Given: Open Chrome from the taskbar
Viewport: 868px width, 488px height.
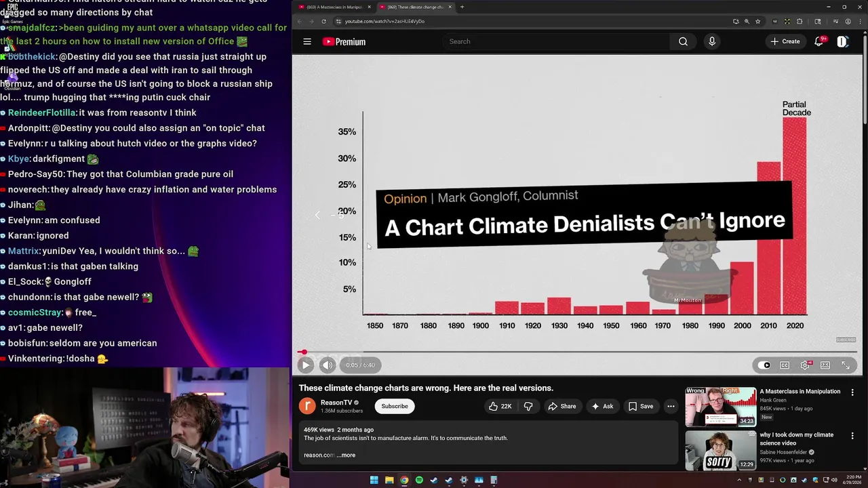Looking at the screenshot, I should 404,480.
